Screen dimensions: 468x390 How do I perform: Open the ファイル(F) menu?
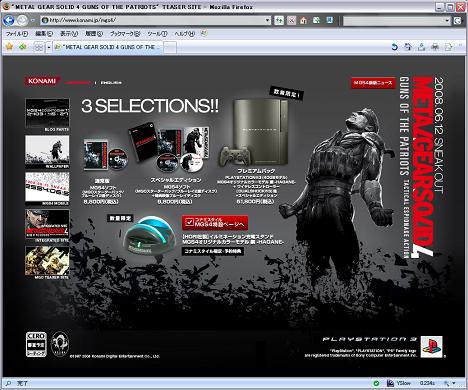click(x=16, y=34)
